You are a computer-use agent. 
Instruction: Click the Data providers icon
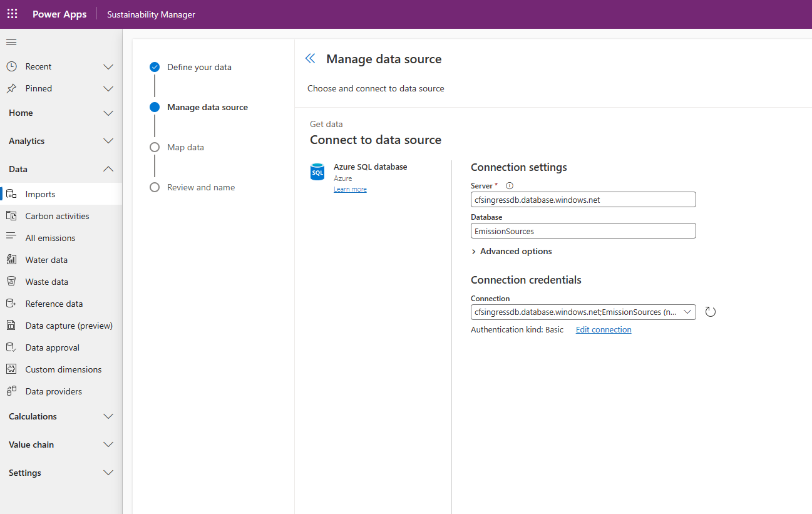click(x=11, y=391)
